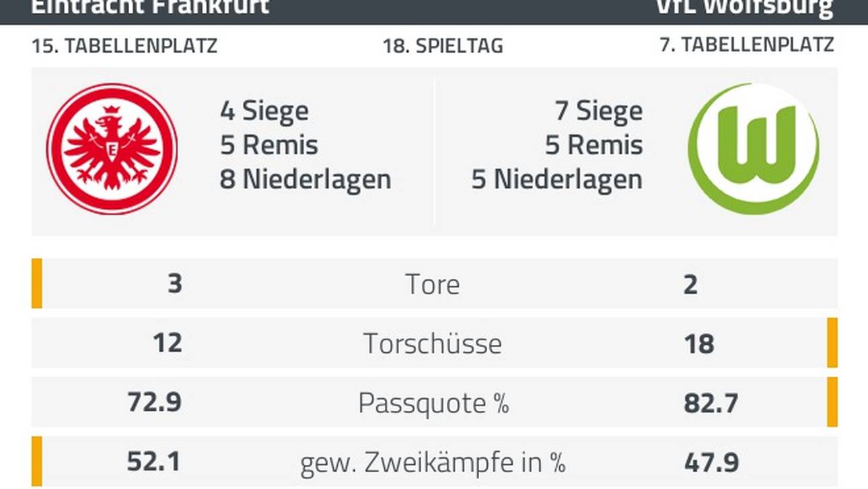Click the green VfL Wolfsburg logo

pos(754,149)
